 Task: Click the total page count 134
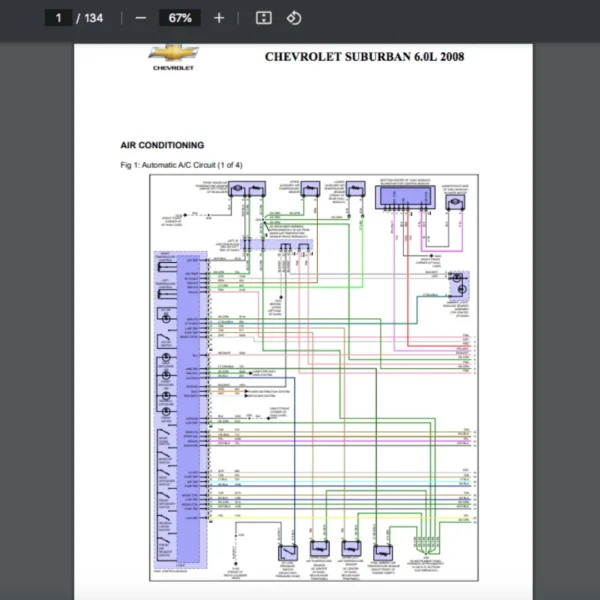[x=93, y=18]
